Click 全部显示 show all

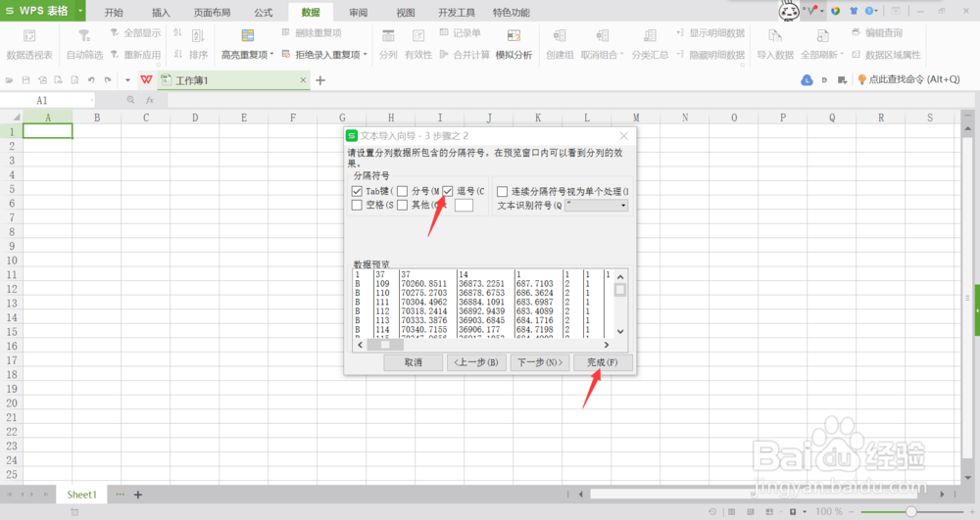(x=135, y=32)
